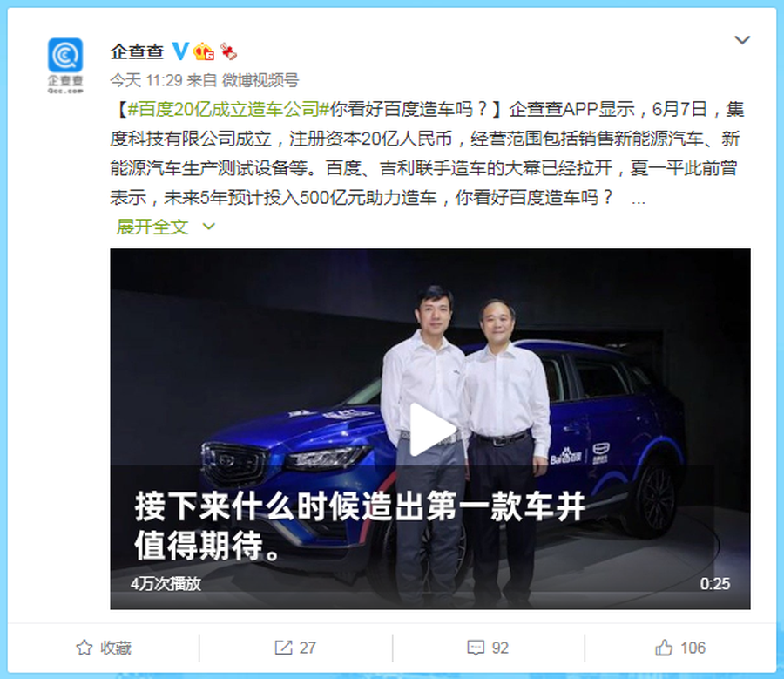This screenshot has height=679, width=784.
Task: Click the 企查查 profile avatar
Action: (65, 65)
